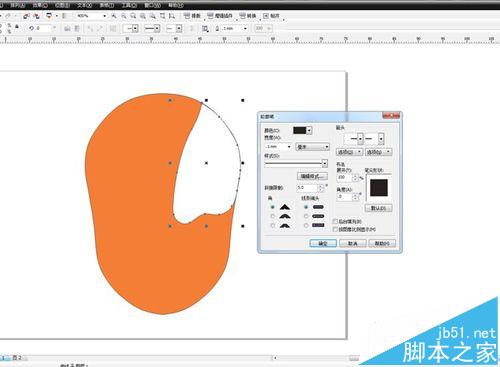Select the second line cap radio button
This screenshot has height=367, width=500.
tap(306, 216)
